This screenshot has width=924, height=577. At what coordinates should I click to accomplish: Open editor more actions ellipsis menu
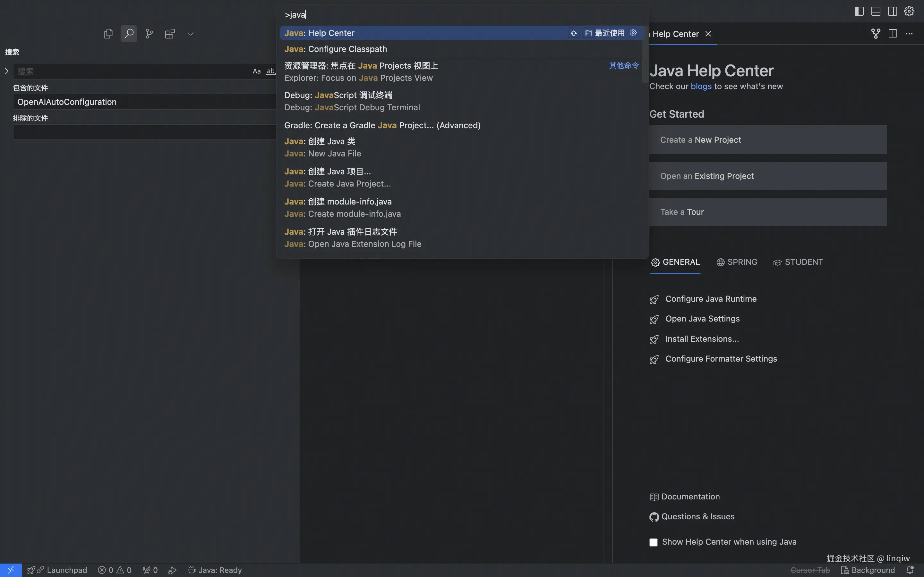pos(909,34)
